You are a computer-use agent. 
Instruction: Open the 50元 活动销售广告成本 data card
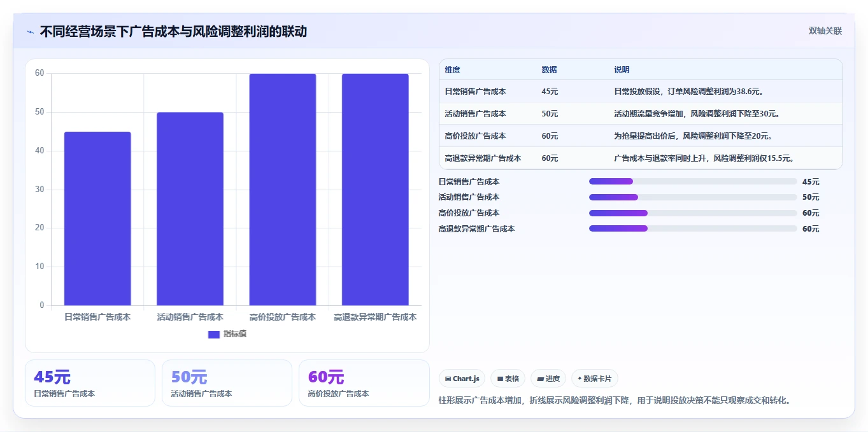(227, 383)
